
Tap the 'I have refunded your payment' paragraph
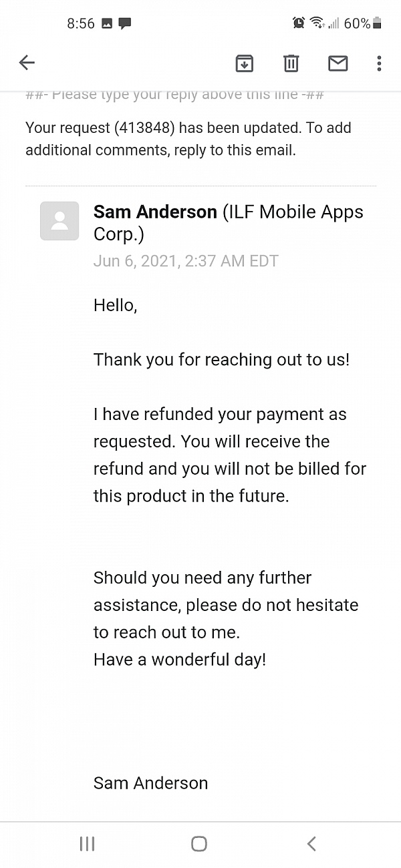coord(230,455)
